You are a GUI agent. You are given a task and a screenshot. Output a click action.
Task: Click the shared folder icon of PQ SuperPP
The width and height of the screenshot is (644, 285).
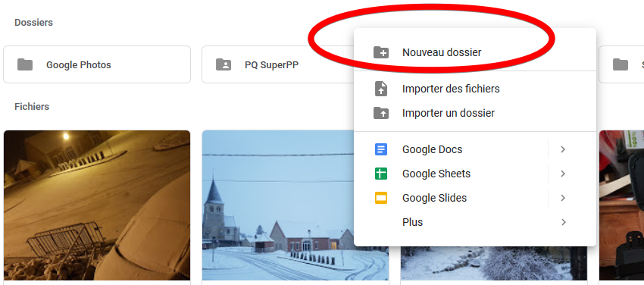click(x=224, y=64)
